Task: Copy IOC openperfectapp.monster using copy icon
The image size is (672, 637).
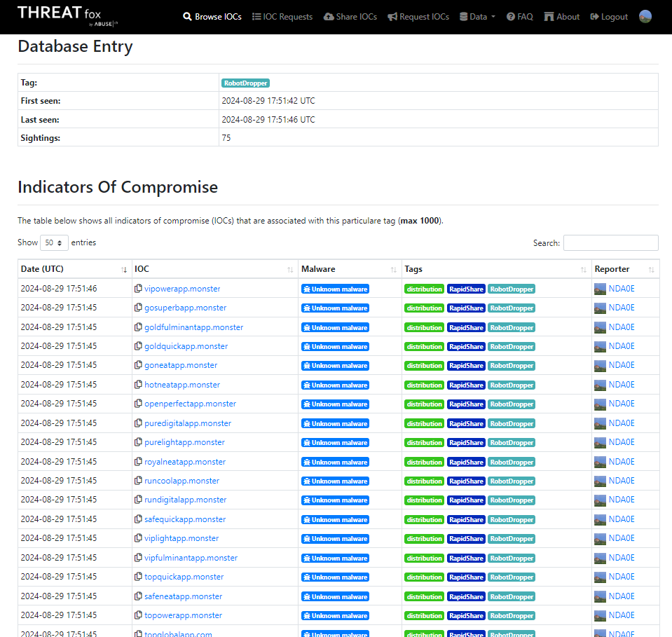Action: click(138, 404)
